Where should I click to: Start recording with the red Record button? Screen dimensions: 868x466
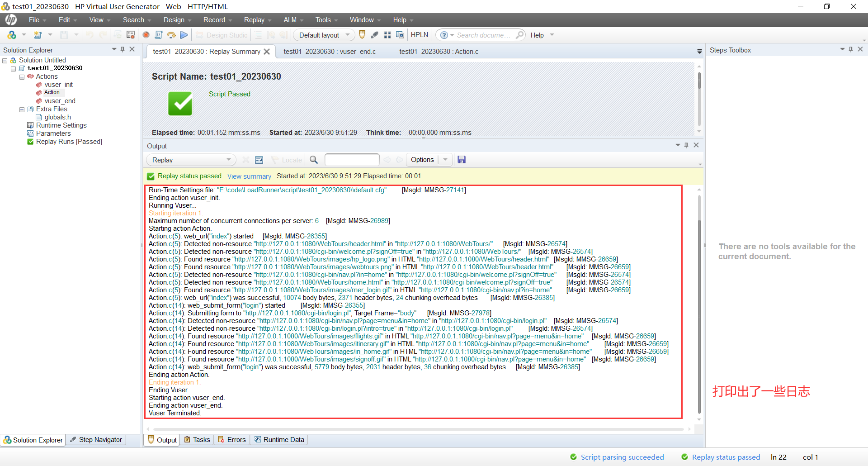click(x=146, y=35)
